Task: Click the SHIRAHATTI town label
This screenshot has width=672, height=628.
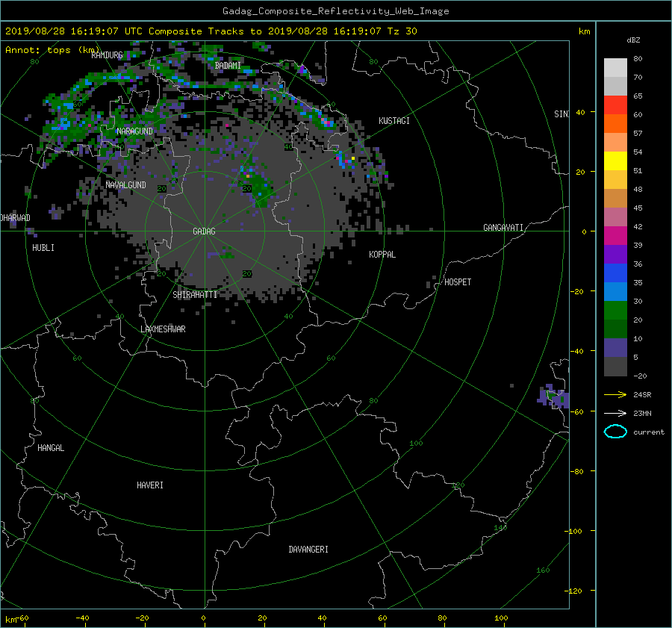Action: click(x=195, y=295)
